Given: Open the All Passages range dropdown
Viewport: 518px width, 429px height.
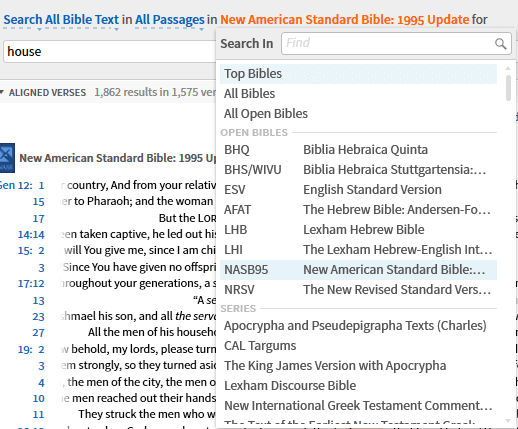Looking at the screenshot, I should (x=170, y=20).
